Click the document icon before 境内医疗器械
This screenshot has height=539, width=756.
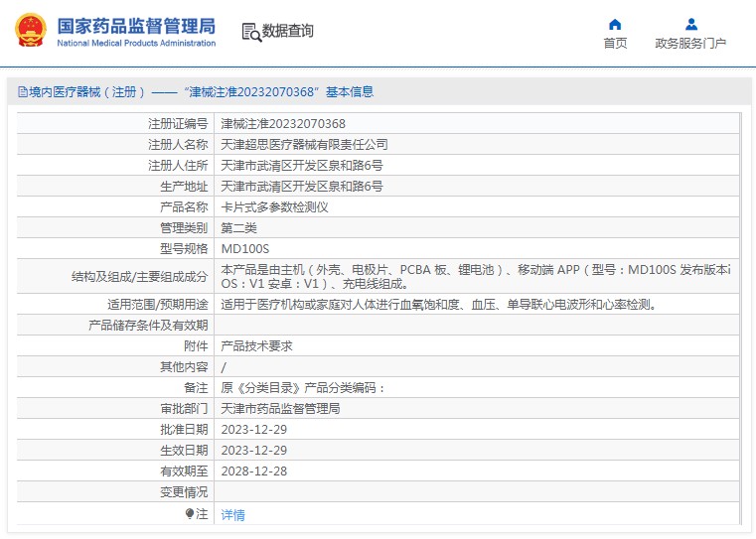point(22,91)
